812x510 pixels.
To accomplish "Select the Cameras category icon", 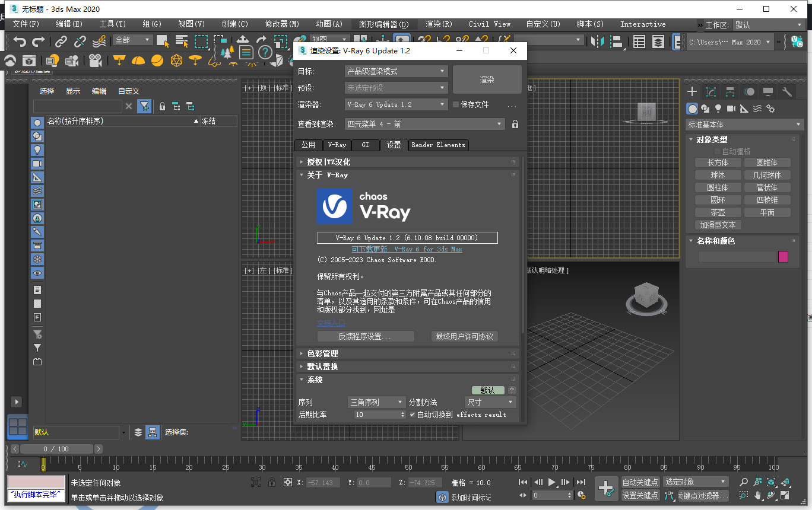I will pyautogui.click(x=731, y=109).
